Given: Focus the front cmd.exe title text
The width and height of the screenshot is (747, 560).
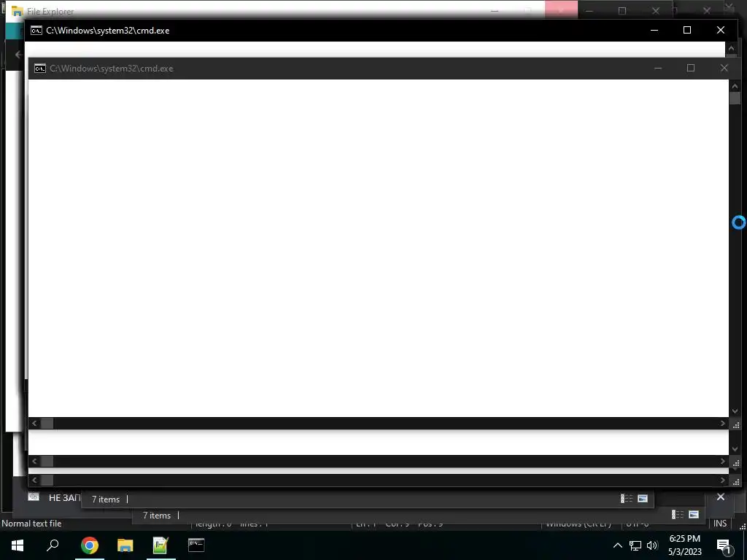Looking at the screenshot, I should coord(112,69).
